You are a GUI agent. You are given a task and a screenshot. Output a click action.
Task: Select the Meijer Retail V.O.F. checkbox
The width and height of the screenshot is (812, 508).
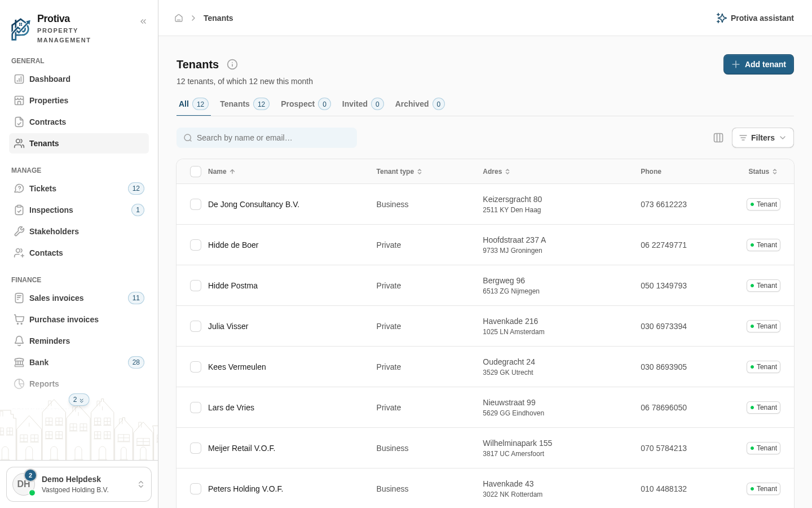(196, 448)
